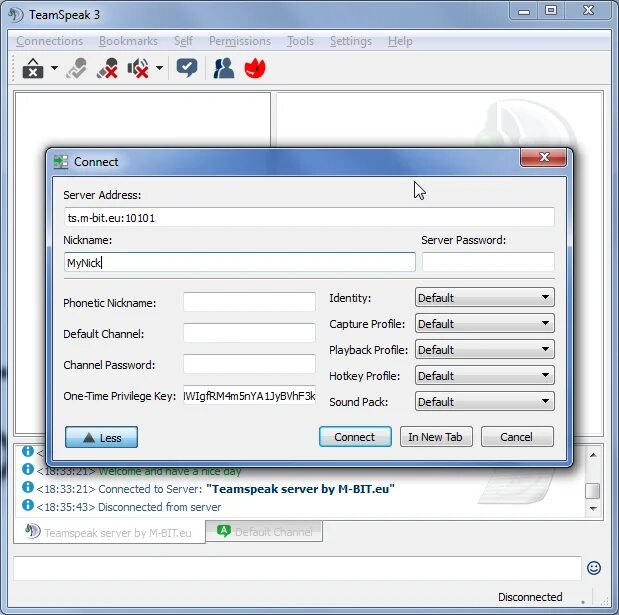Click the Phonetic Nickname field
The image size is (619, 615).
pyautogui.click(x=249, y=302)
